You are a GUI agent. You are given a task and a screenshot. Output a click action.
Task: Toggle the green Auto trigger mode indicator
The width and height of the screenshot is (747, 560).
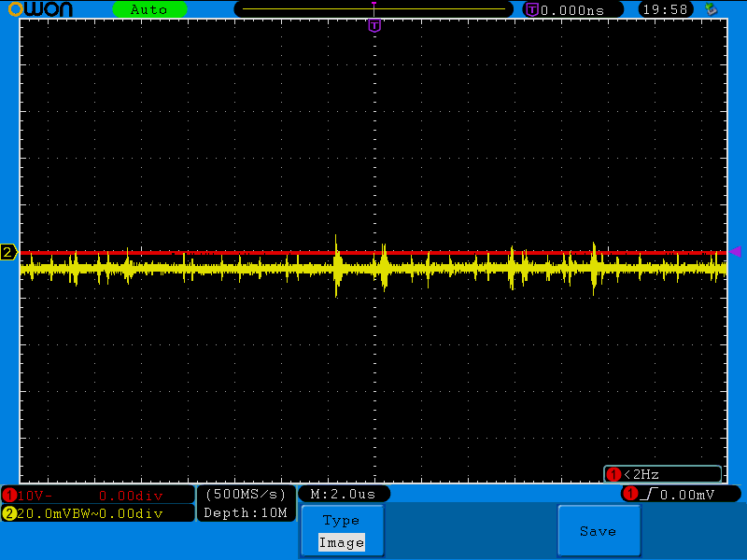point(149,9)
